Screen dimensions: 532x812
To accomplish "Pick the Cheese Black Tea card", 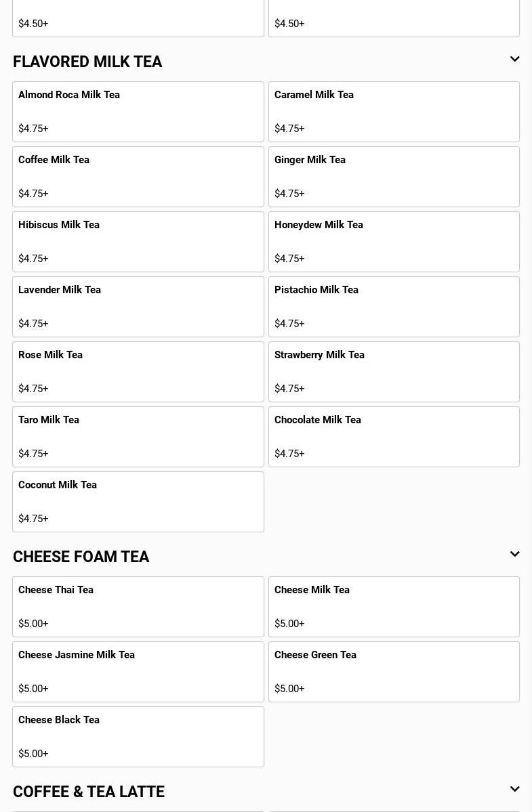I will pos(138,737).
